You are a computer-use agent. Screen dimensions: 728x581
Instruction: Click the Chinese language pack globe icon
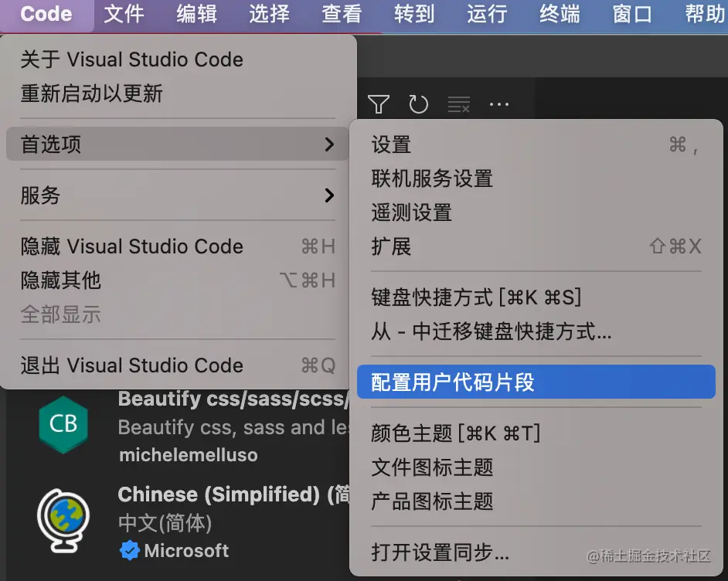point(63,521)
